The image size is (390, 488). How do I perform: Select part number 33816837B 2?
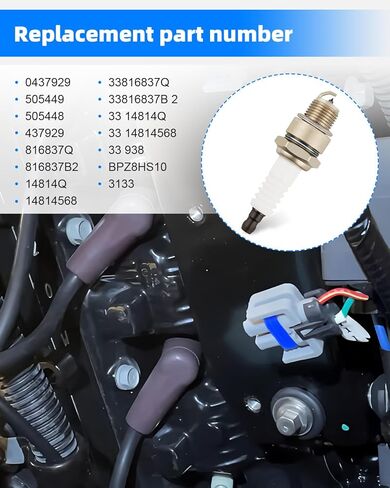tap(143, 99)
